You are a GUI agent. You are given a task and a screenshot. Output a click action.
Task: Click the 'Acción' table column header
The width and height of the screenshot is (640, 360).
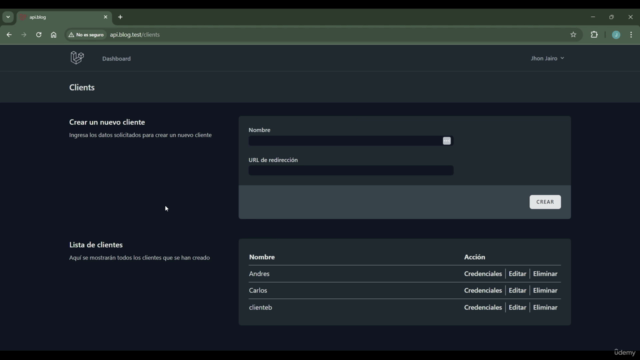pyautogui.click(x=474, y=257)
